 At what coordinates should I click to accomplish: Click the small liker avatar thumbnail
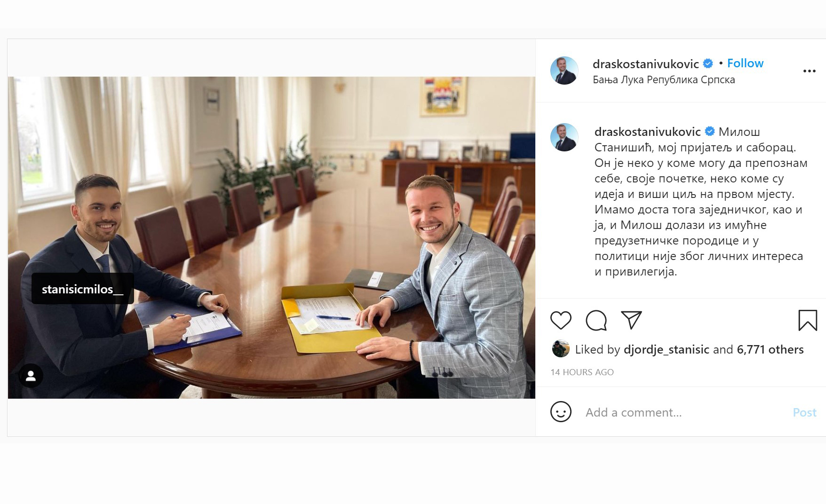click(x=561, y=349)
